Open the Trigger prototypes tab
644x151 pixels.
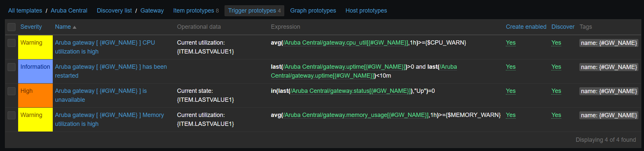click(x=254, y=11)
